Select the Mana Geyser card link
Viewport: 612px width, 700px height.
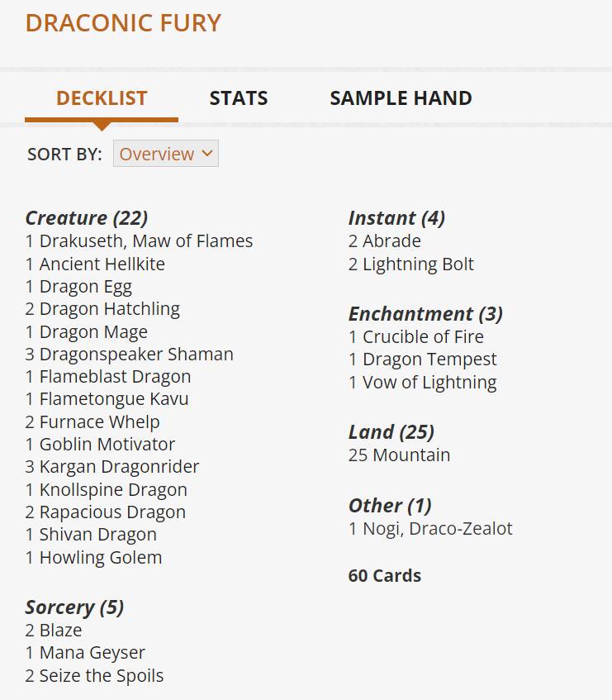pos(92,653)
